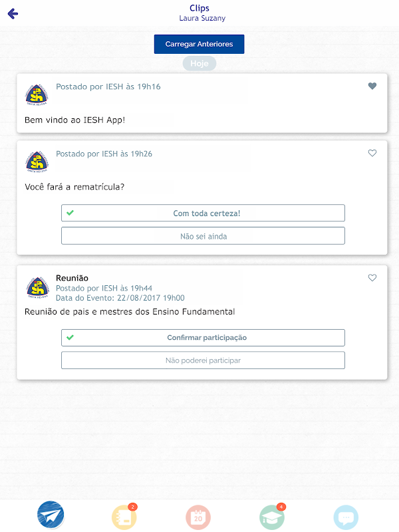
Task: Like the rematrícula poll post
Action: (372, 153)
